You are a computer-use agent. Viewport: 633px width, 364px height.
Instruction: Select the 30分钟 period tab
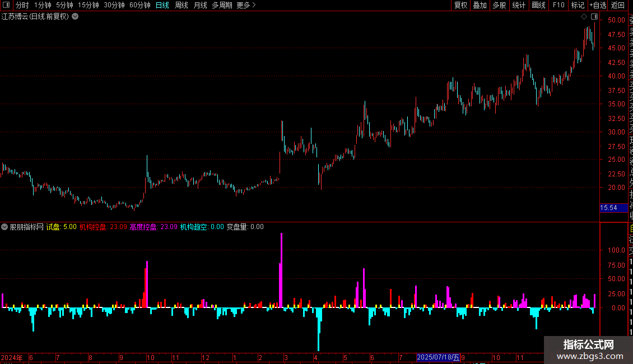114,5
